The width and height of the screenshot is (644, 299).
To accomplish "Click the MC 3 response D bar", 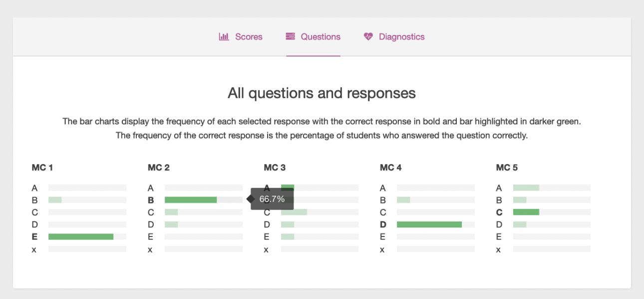I will coord(288,224).
